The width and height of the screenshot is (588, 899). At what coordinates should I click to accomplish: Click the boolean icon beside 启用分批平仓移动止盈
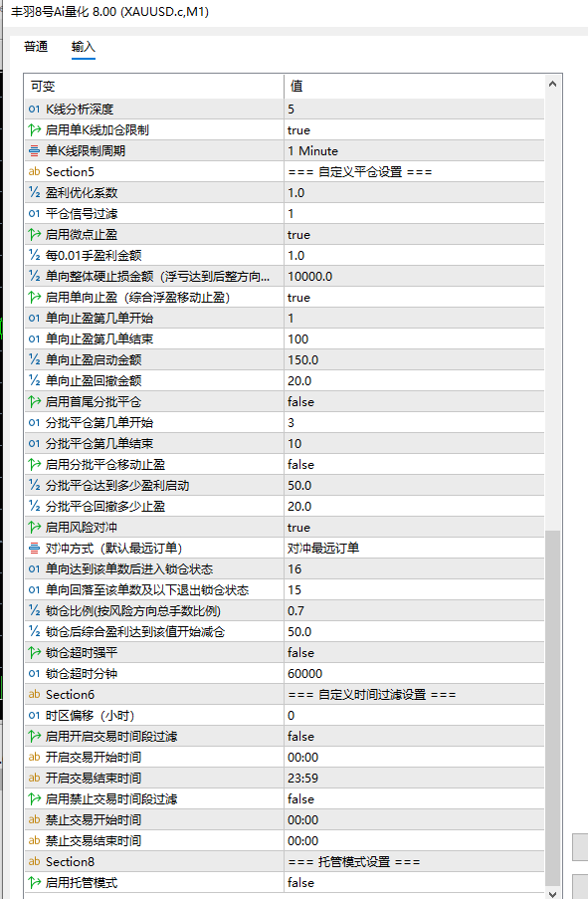[x=35, y=464]
